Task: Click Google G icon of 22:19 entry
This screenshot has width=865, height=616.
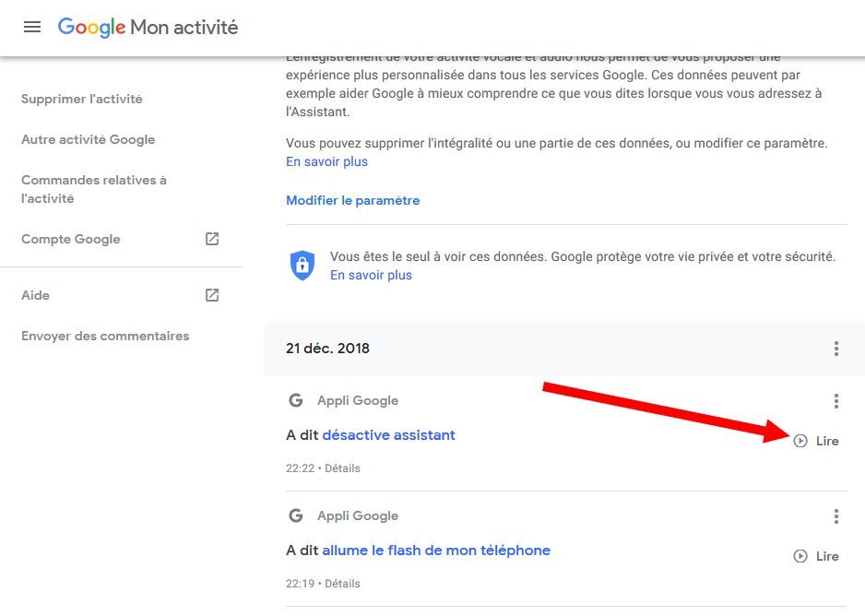Action: [x=296, y=515]
